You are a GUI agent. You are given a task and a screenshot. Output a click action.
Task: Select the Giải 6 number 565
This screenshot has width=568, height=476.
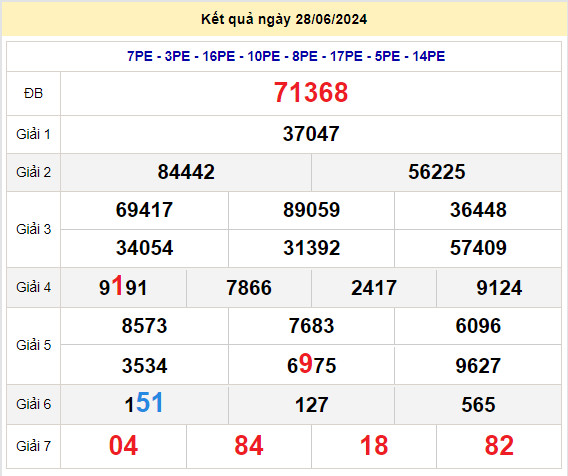coord(478,404)
